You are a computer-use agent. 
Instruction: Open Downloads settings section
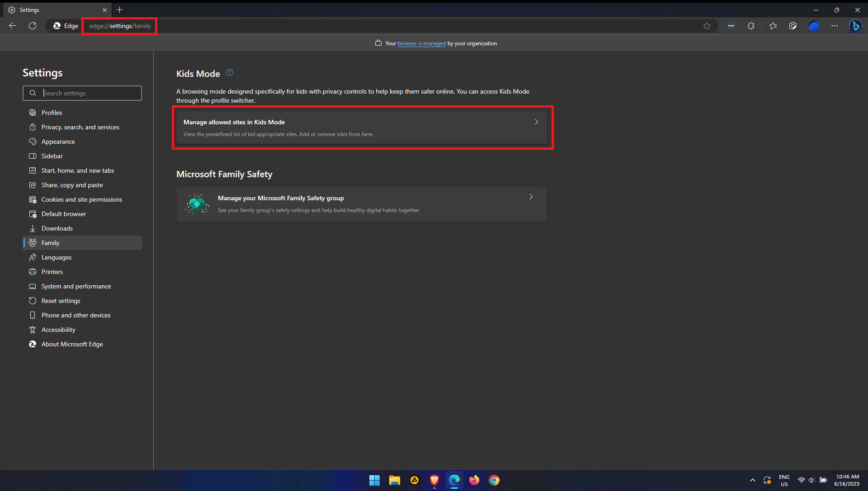(x=82, y=228)
